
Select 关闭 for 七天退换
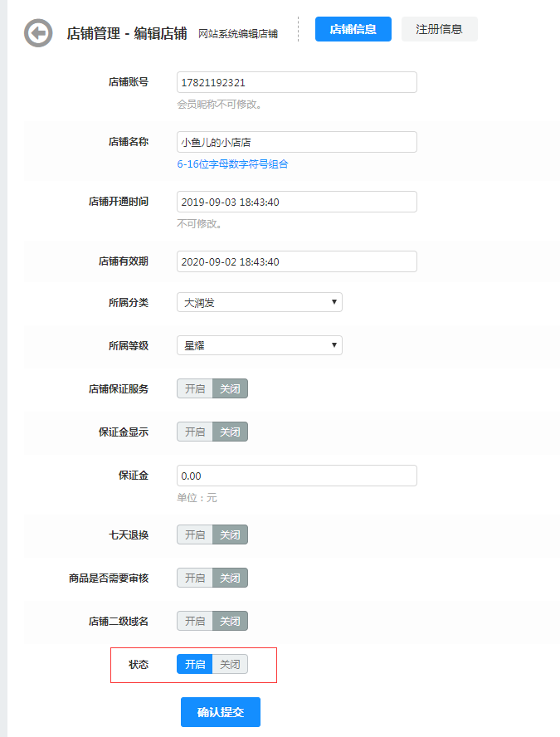pos(230,534)
